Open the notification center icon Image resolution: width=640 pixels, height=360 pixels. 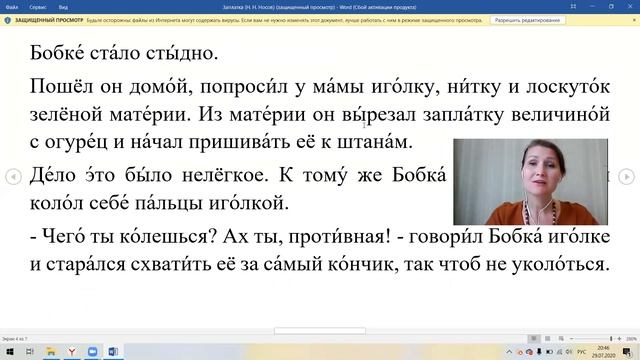coord(627,351)
